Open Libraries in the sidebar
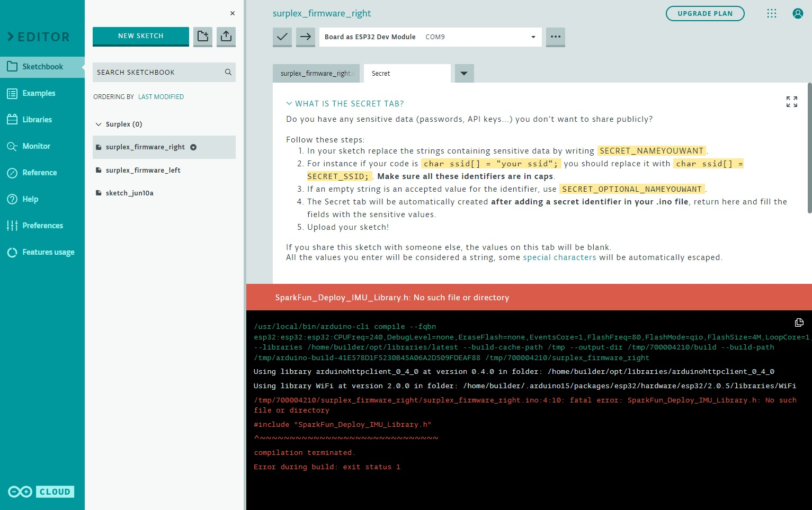 [x=37, y=120]
